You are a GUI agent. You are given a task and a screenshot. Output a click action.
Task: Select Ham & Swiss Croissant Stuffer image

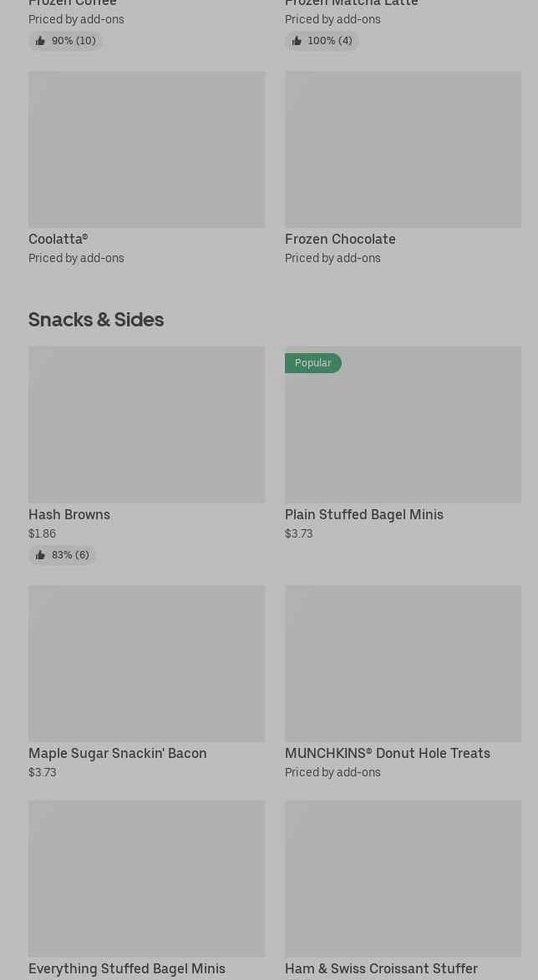(x=403, y=879)
